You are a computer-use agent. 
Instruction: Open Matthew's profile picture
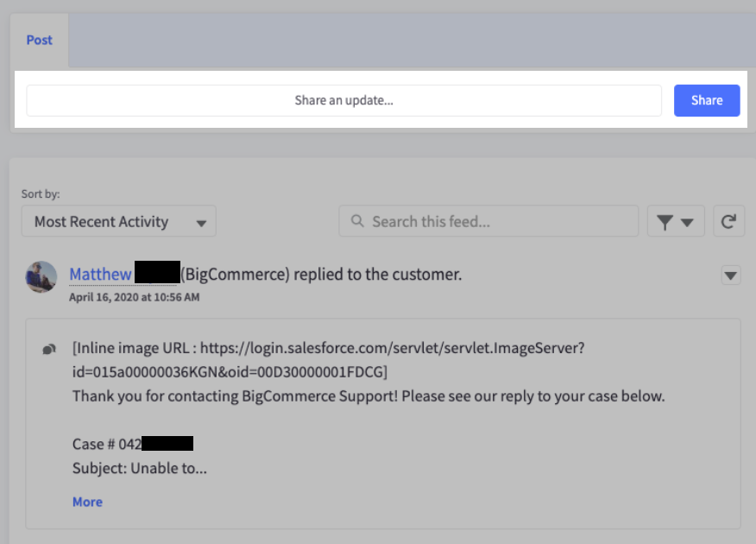[41, 277]
